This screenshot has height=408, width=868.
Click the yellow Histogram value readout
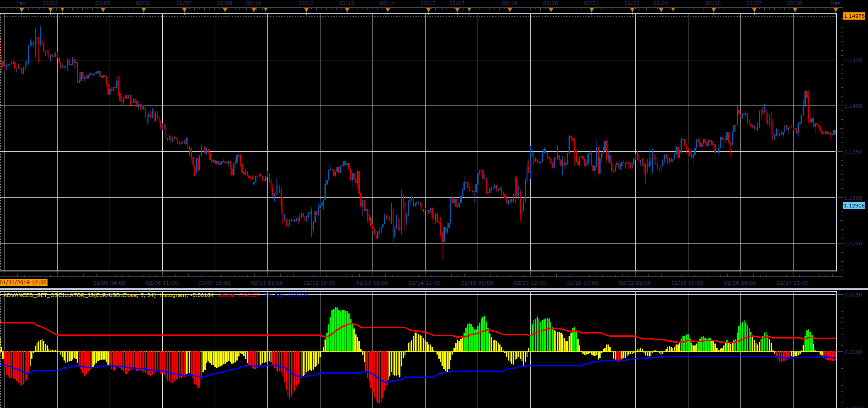(186, 295)
